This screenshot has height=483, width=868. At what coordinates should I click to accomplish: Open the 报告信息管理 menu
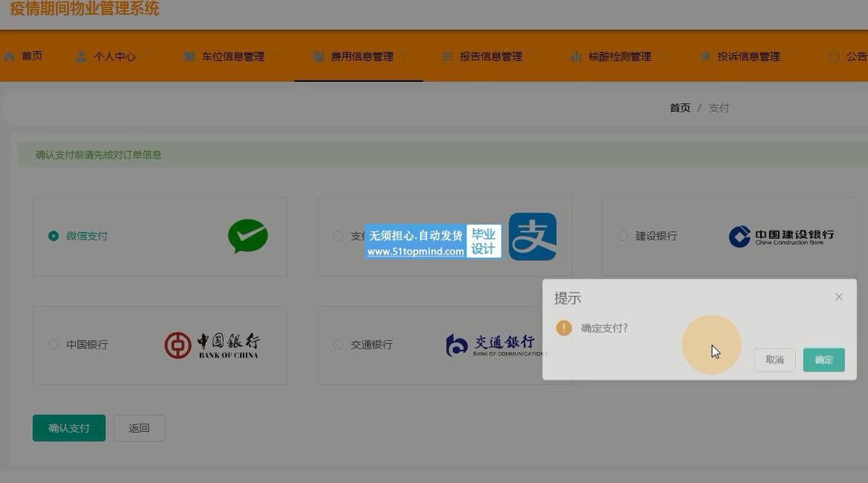coord(491,56)
